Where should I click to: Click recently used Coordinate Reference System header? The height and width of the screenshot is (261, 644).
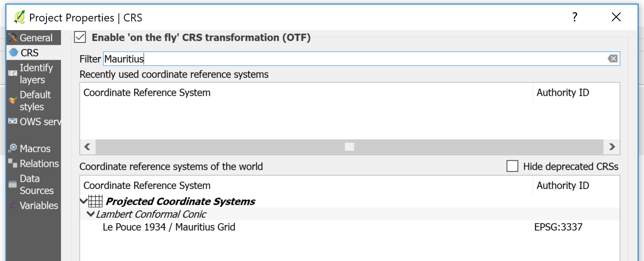pyautogui.click(x=306, y=92)
